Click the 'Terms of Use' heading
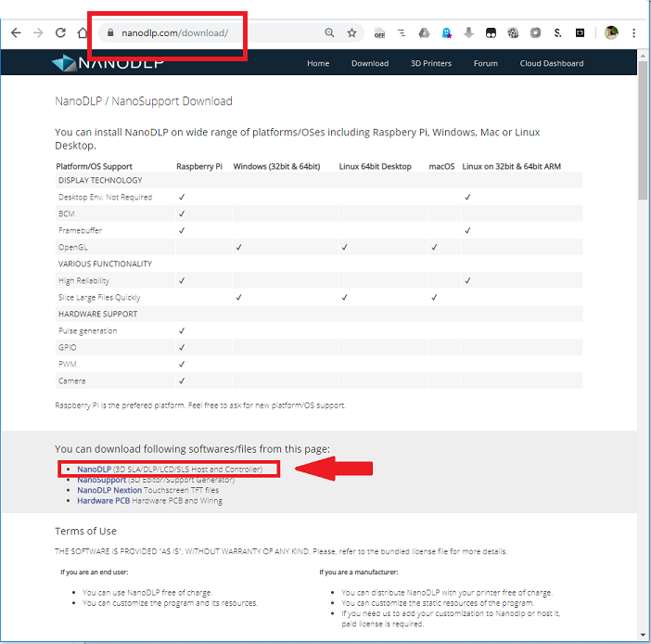 85,531
